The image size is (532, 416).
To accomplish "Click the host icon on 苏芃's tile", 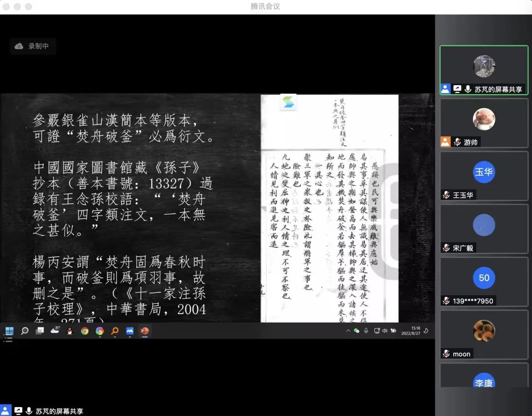I will pos(445,89).
